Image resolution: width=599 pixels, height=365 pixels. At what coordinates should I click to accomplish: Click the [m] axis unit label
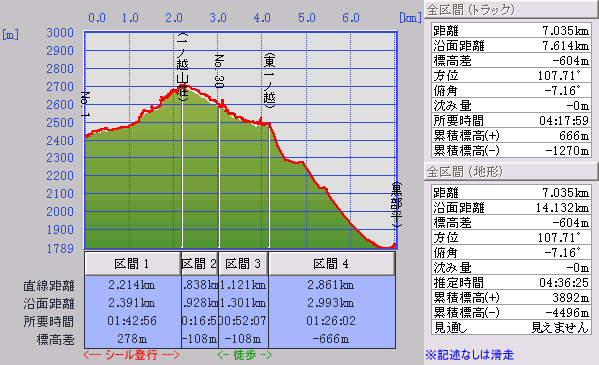(x=10, y=34)
